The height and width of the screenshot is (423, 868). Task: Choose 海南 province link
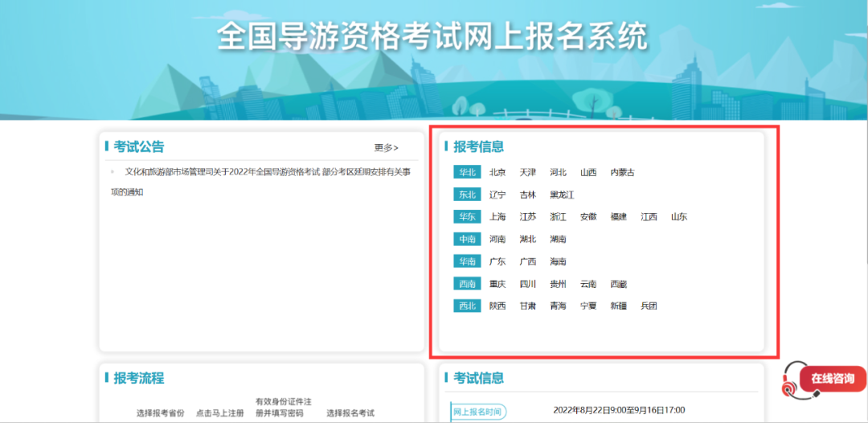point(558,261)
